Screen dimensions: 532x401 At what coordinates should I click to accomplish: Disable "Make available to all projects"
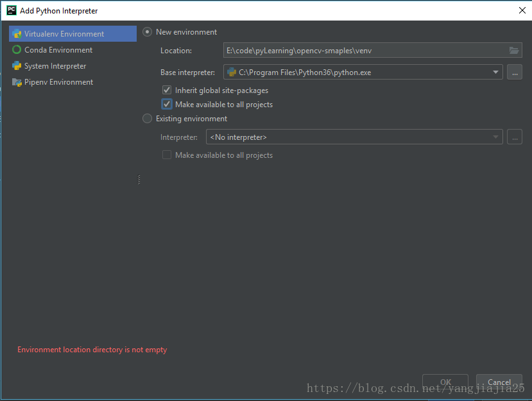click(x=166, y=104)
